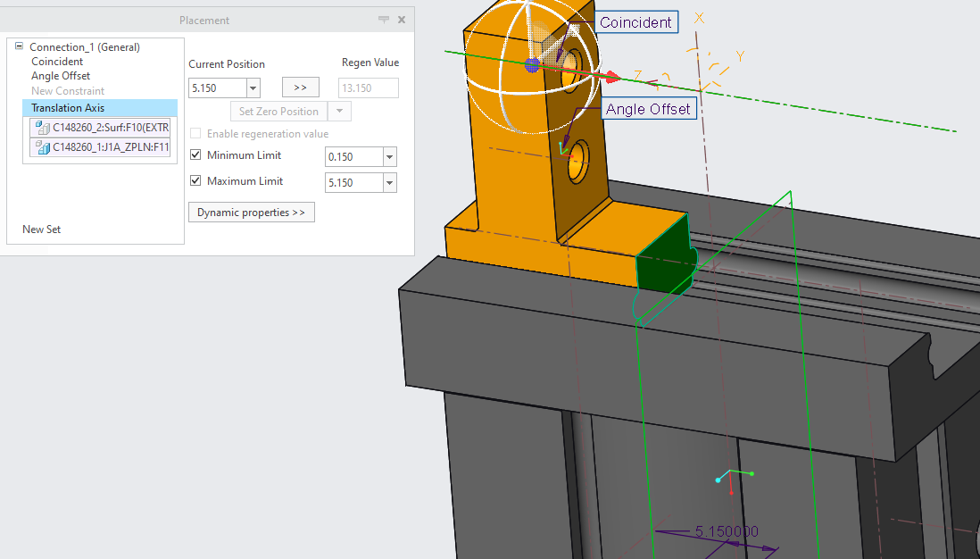Click the >> transfer button
980x559 pixels.
coord(300,88)
